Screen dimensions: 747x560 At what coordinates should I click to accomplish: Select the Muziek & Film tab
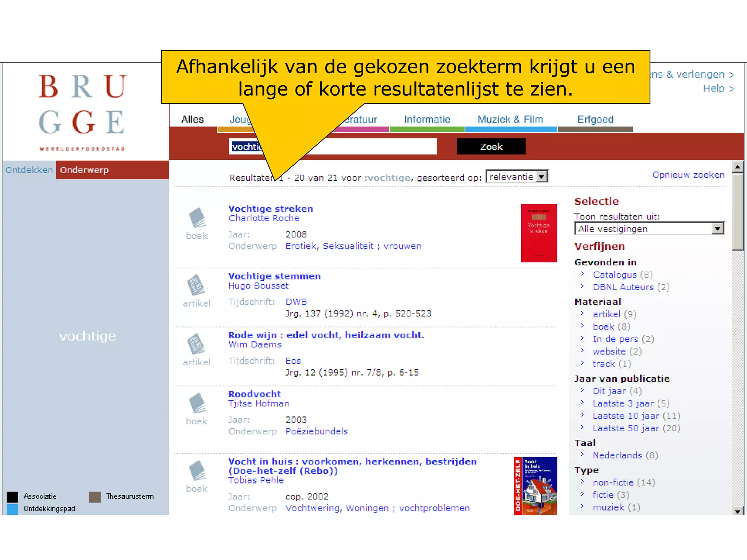(x=510, y=119)
